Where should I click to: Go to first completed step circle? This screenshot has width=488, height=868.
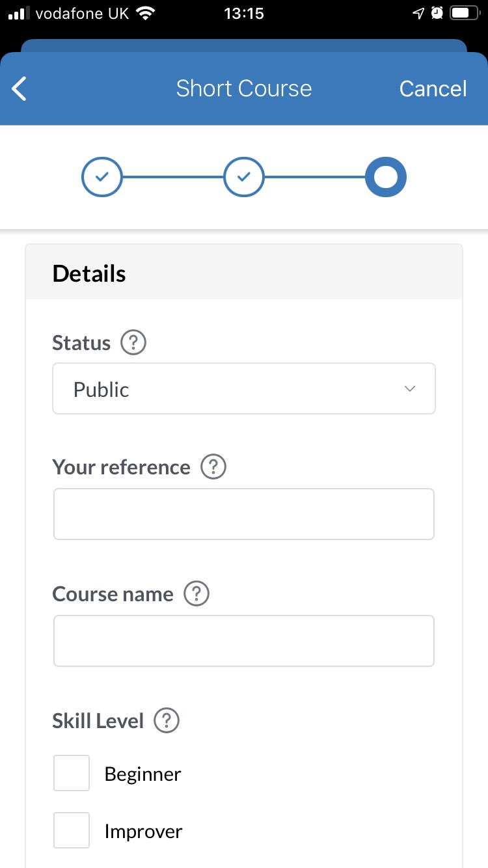click(x=102, y=177)
